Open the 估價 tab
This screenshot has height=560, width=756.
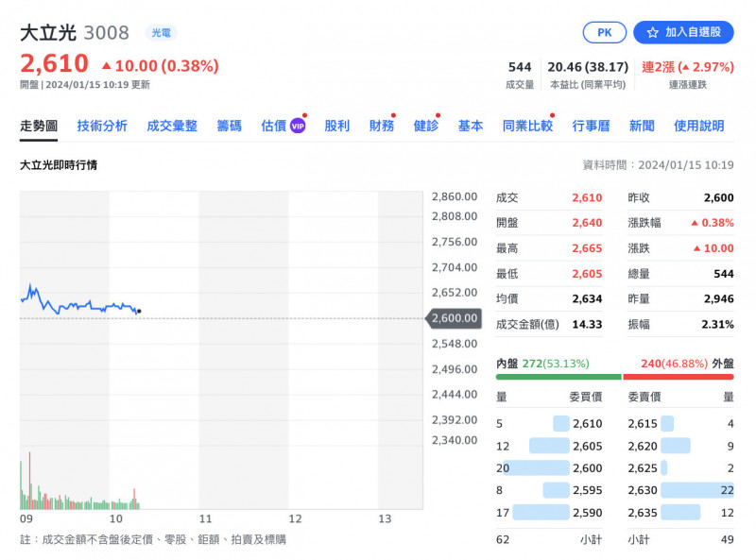[274, 127]
